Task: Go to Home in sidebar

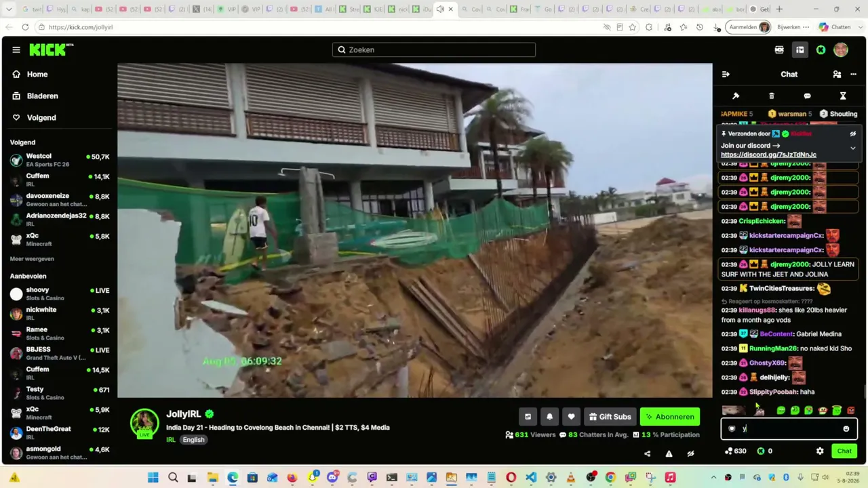Action: [x=37, y=75]
